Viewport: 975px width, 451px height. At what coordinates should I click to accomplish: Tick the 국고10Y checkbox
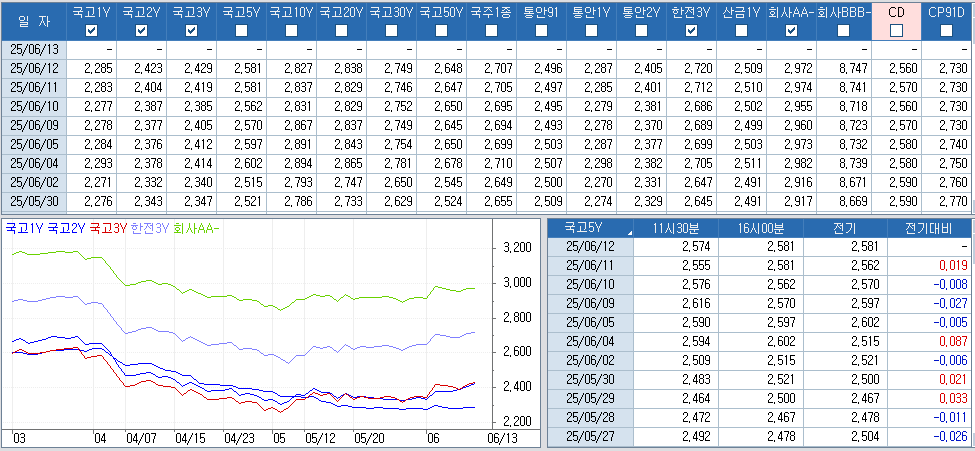(292, 31)
